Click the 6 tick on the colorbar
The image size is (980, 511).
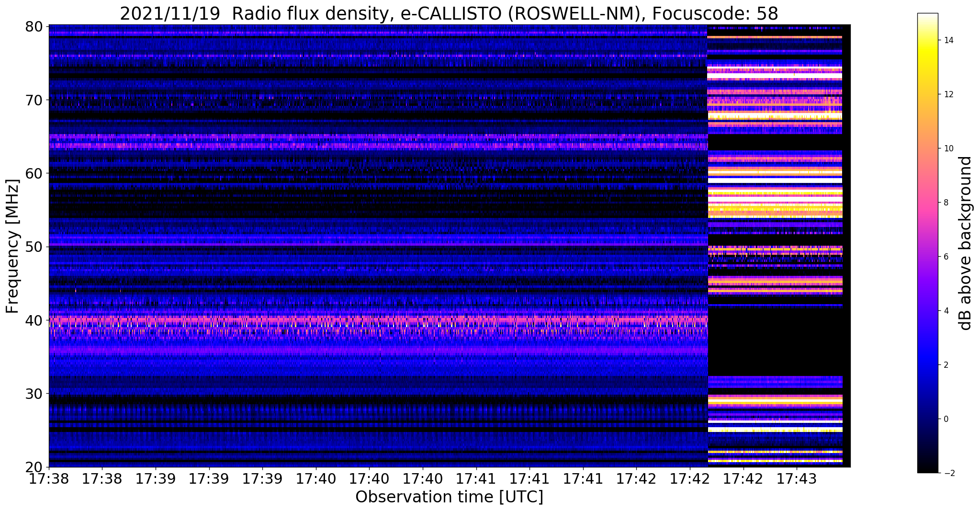[x=946, y=257]
